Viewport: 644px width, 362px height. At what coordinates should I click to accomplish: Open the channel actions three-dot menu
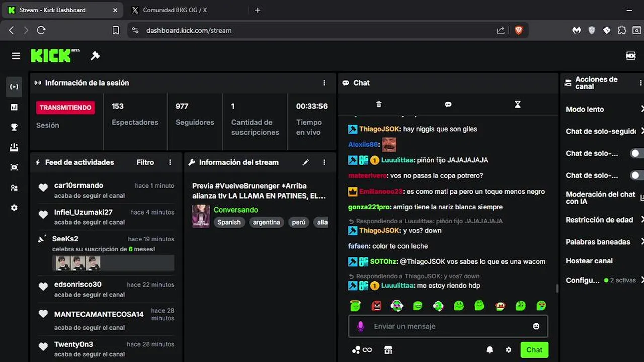[640, 83]
